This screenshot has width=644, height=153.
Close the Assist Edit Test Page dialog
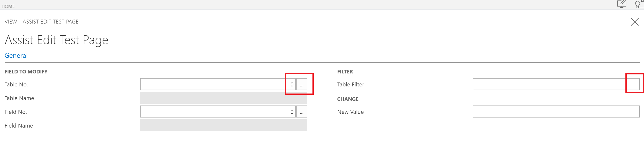pos(634,22)
